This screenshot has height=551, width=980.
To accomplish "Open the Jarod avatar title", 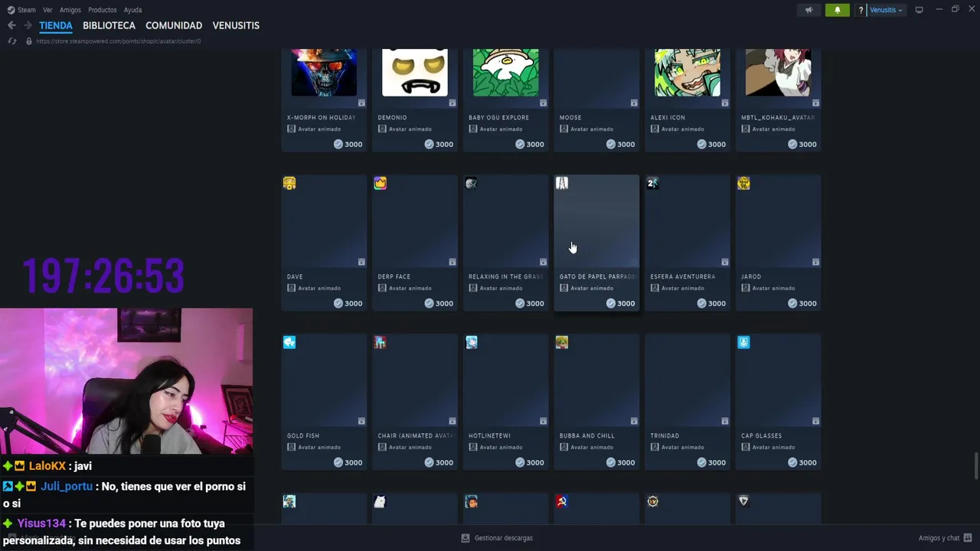I will 751,276.
